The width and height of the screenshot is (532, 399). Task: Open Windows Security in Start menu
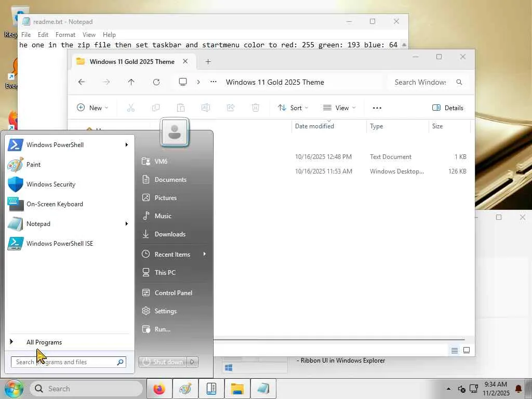click(x=70, y=184)
